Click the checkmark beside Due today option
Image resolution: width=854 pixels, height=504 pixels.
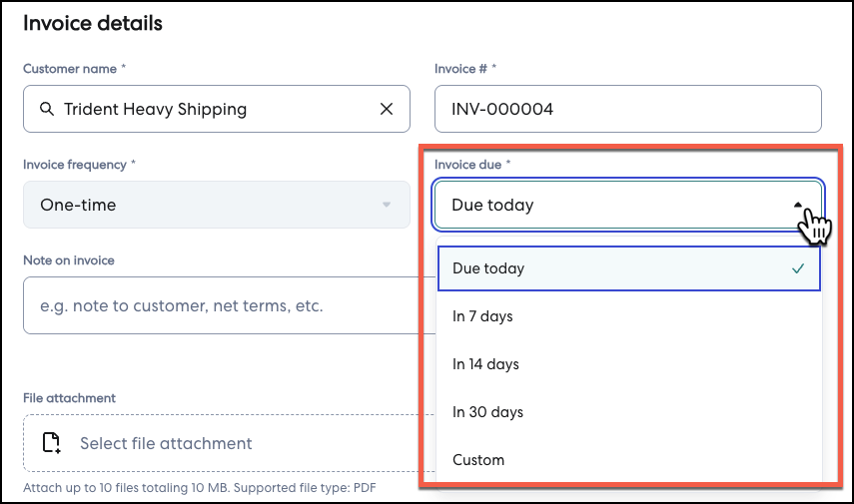click(x=797, y=268)
